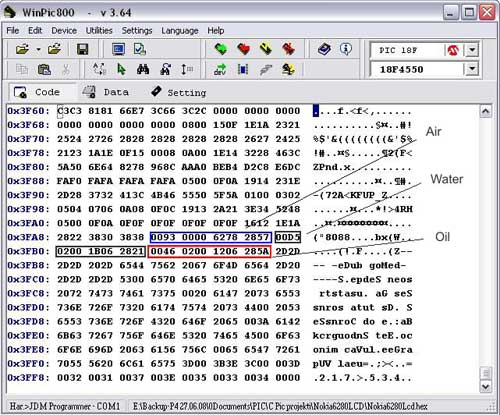Select address label 0x3FF8

28,378
